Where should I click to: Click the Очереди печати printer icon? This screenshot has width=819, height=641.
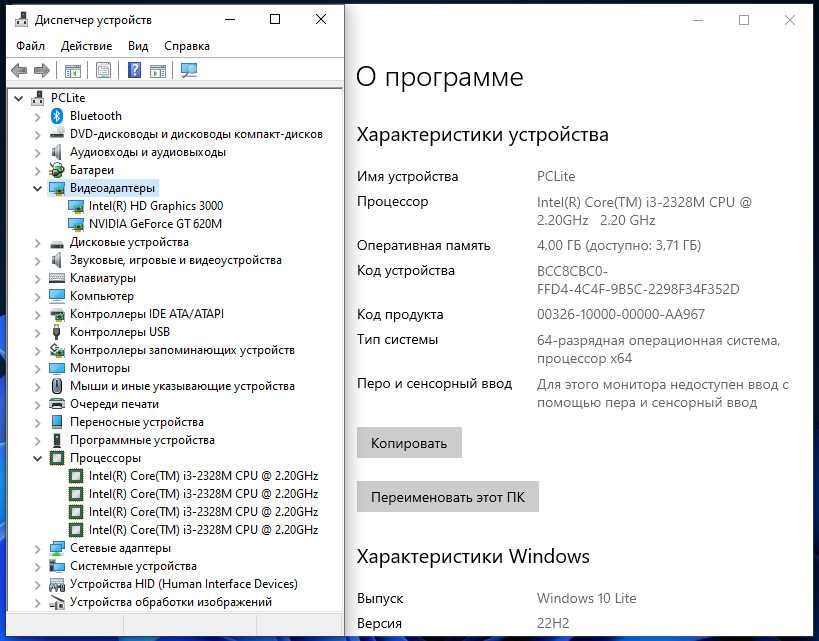tap(56, 404)
